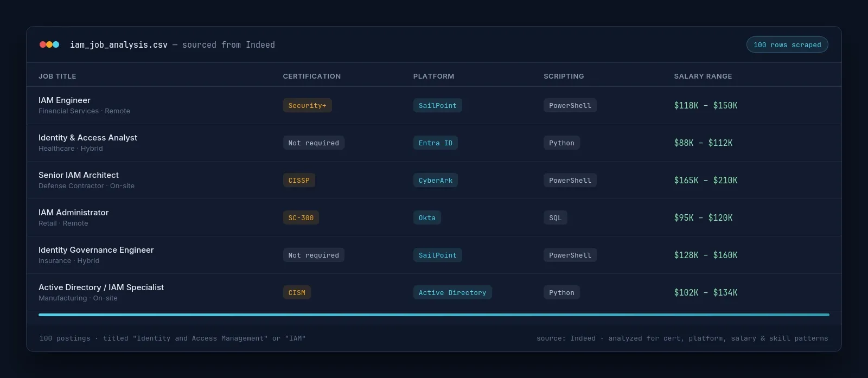Image resolution: width=868 pixels, height=378 pixels.
Task: Click the CISM certification tag
Action: 297,293
